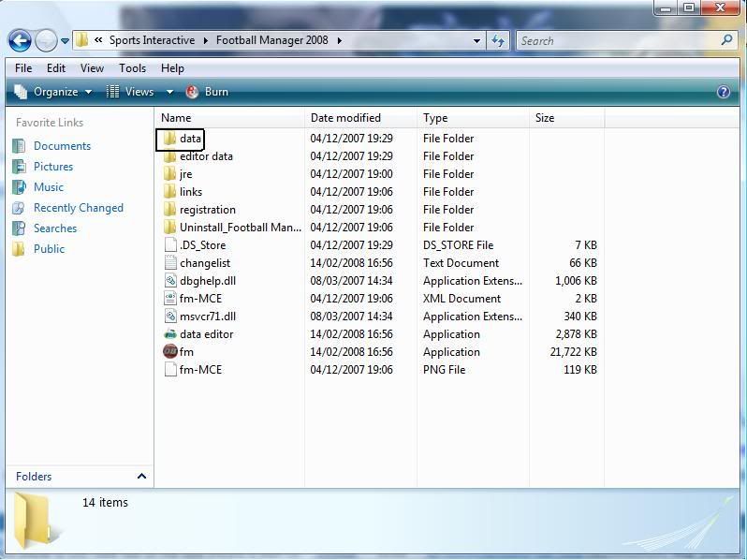This screenshot has width=747, height=560.
Task: Select the fm-MCE PNG file icon
Action: (x=170, y=369)
